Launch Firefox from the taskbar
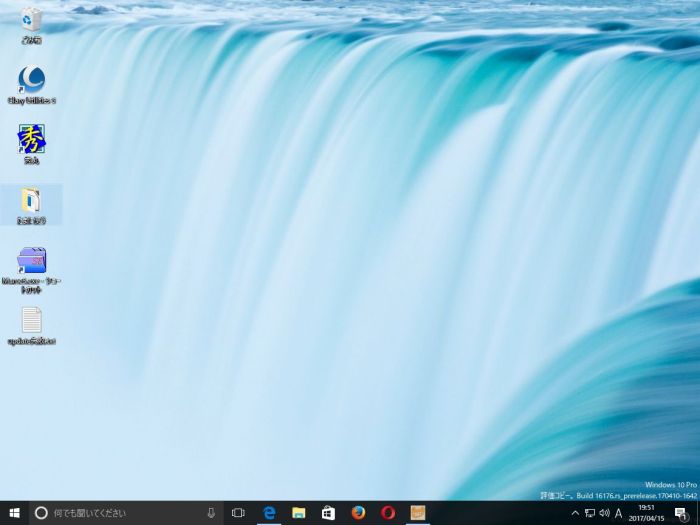The height and width of the screenshot is (525, 700). [x=358, y=512]
